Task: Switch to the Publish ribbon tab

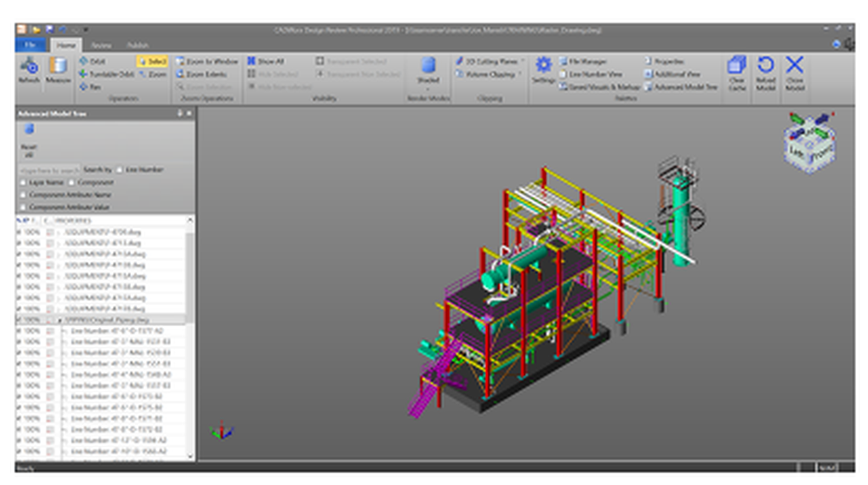Action: 137,45
